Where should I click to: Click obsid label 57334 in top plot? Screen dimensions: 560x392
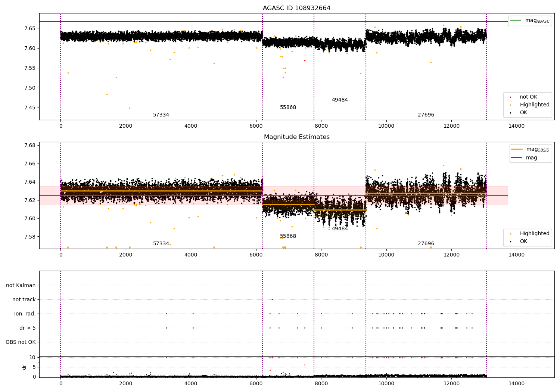[x=161, y=115]
